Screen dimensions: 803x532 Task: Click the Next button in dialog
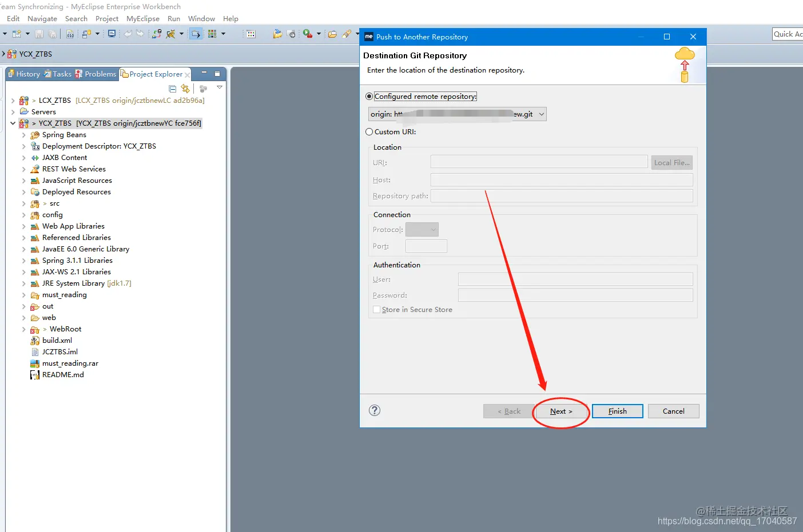561,411
